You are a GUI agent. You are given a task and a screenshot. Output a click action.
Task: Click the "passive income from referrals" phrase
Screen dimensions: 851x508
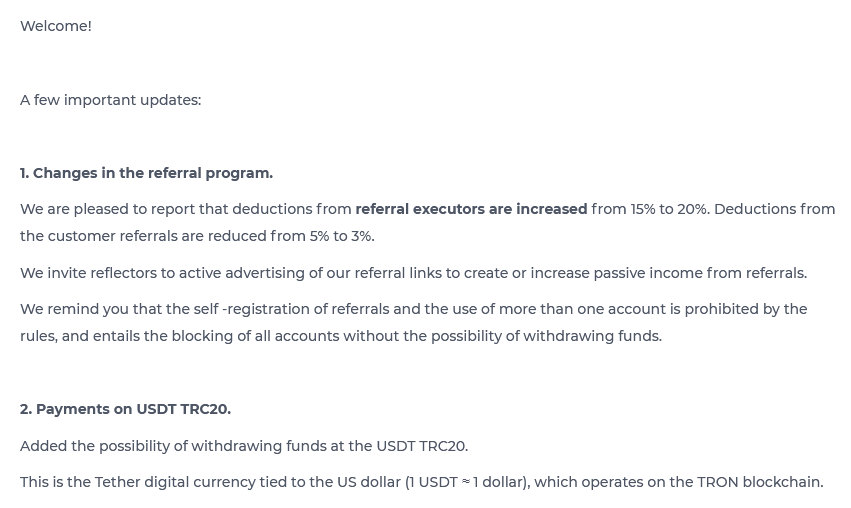699,273
